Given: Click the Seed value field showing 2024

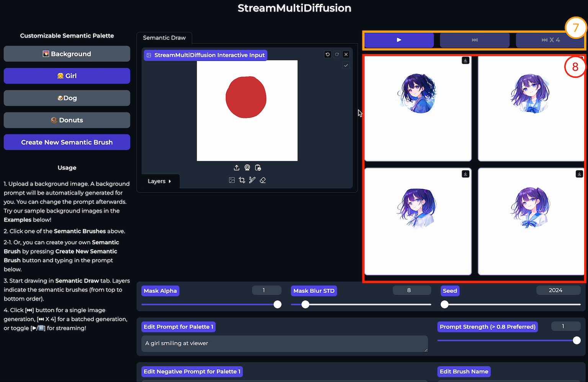Looking at the screenshot, I should coord(559,290).
